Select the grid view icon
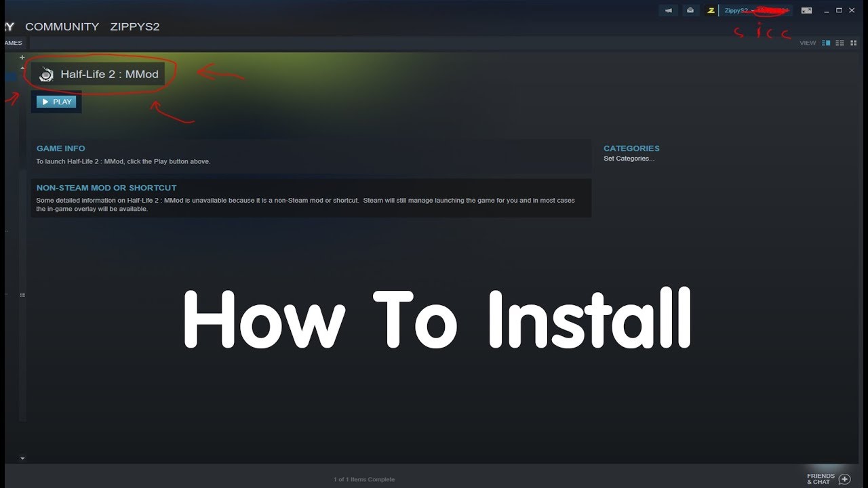This screenshot has width=868, height=488. [x=854, y=43]
